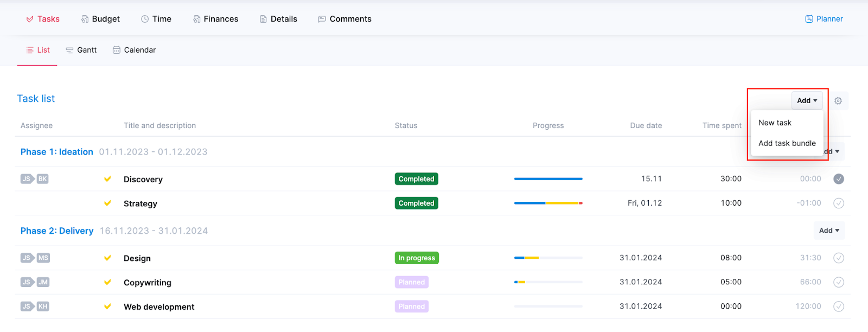Switch to Calendar view
The height and width of the screenshot is (332, 868).
click(134, 50)
